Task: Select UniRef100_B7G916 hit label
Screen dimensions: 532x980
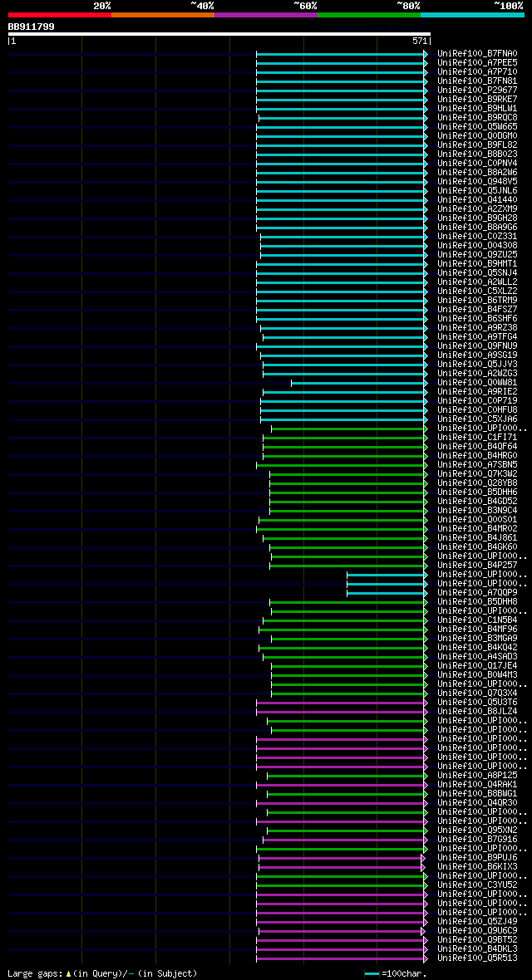Action: click(477, 840)
